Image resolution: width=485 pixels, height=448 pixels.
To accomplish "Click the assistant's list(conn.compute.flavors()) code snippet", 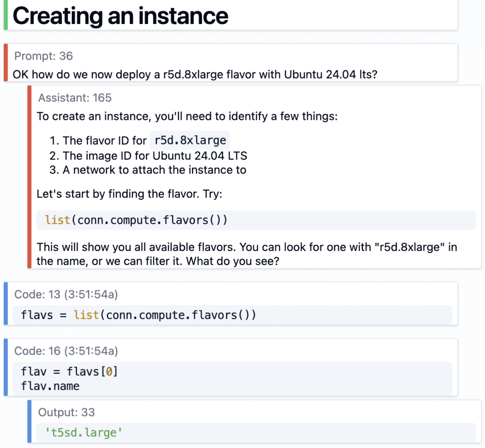I will click(x=136, y=220).
